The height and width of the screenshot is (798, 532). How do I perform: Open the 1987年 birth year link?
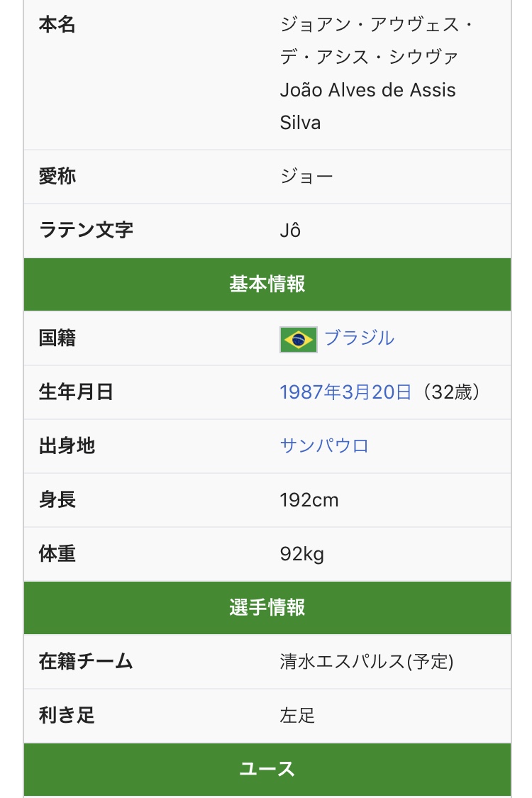coord(311,392)
